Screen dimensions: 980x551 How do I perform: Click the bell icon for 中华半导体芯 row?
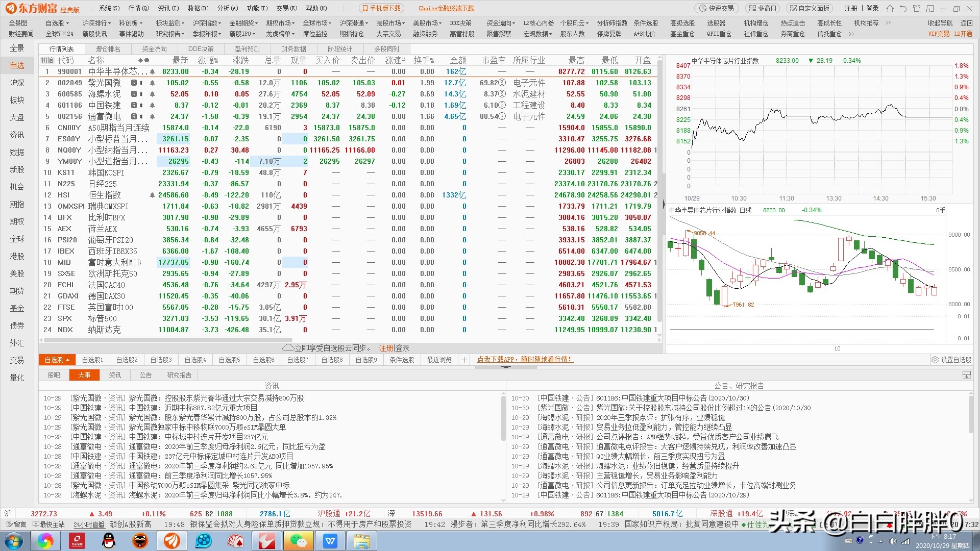[152, 71]
